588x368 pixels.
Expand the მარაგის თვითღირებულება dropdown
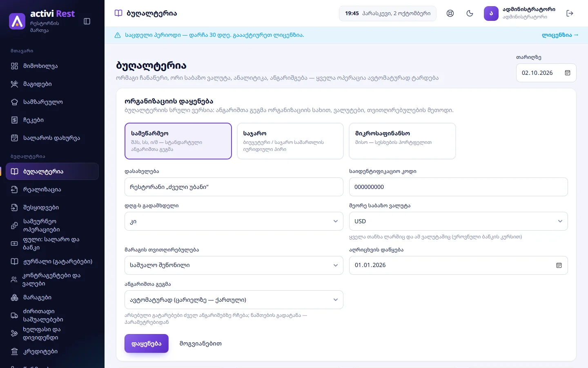(234, 265)
